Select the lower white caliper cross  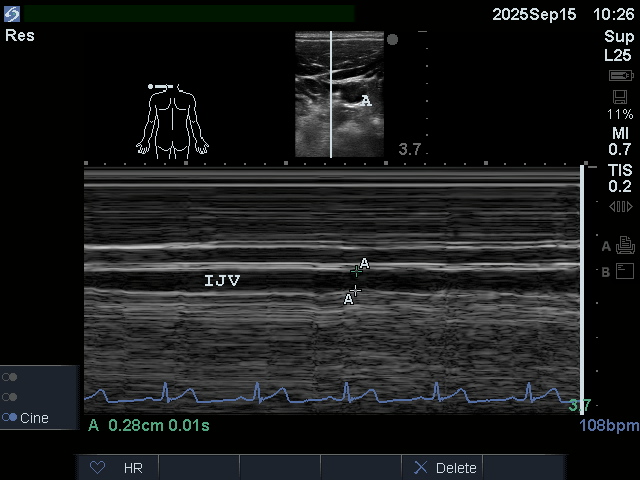pos(356,291)
